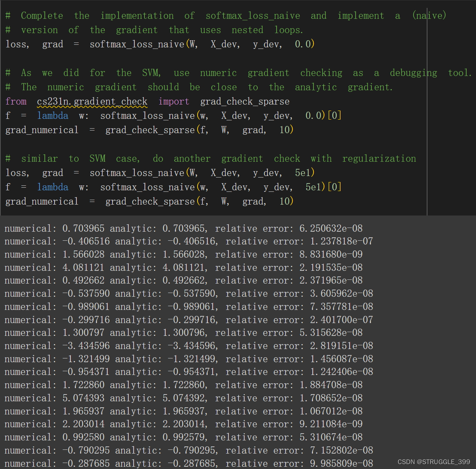Click the output line with numerical 4.081121

(184, 267)
